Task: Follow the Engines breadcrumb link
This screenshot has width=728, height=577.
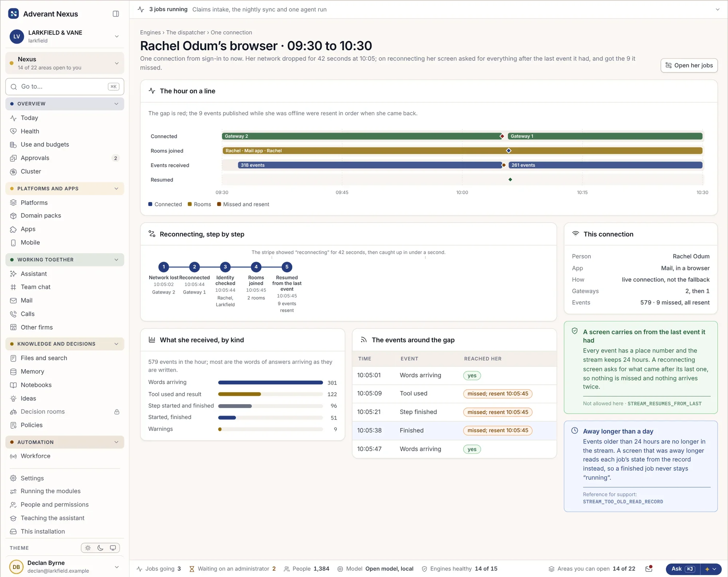Action: (x=150, y=32)
